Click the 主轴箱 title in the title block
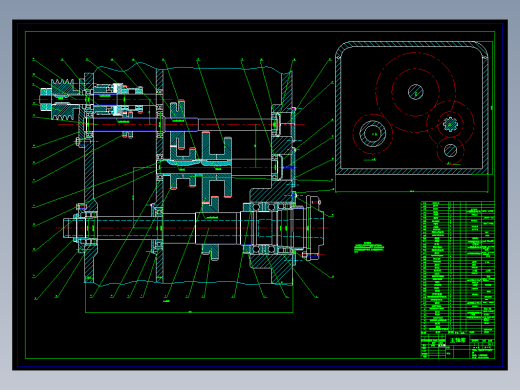The width and height of the screenshot is (520, 390). click(x=458, y=340)
